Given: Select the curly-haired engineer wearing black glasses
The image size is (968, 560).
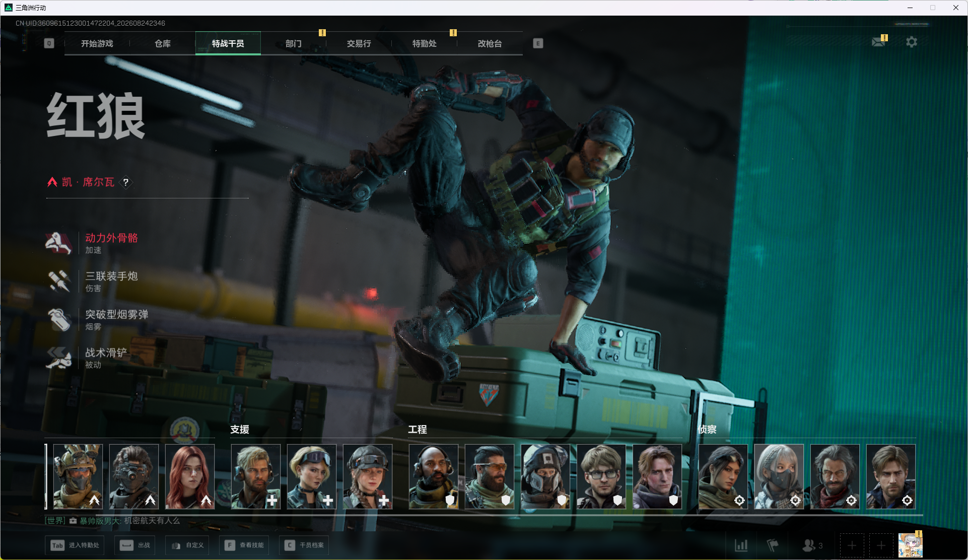Looking at the screenshot, I should pyautogui.click(x=601, y=476).
